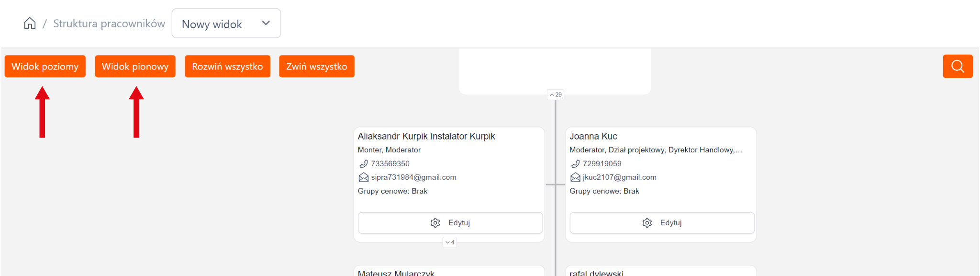Open the Nowy widok dropdown
This screenshot has height=276, width=980.
pyautogui.click(x=226, y=23)
